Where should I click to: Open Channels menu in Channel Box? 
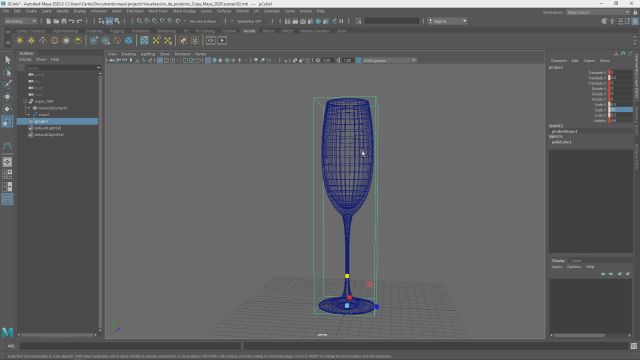[559, 60]
